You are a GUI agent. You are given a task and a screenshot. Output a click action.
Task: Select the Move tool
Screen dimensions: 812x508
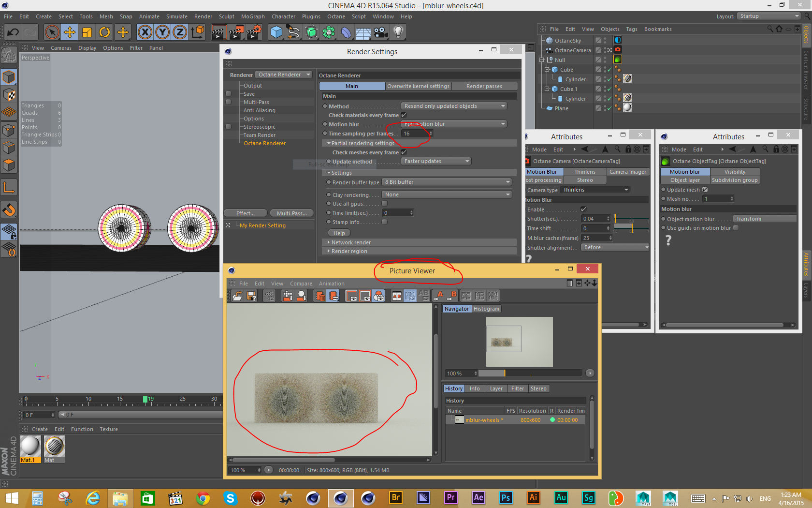[x=70, y=32]
